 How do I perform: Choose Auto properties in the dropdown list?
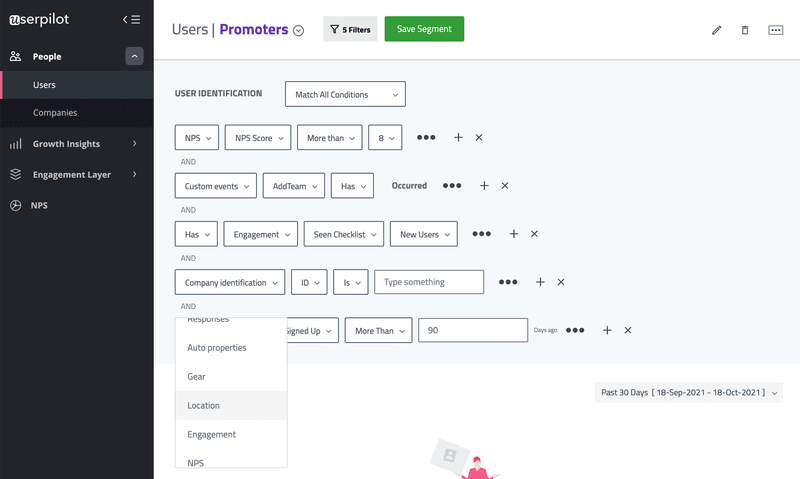point(217,347)
